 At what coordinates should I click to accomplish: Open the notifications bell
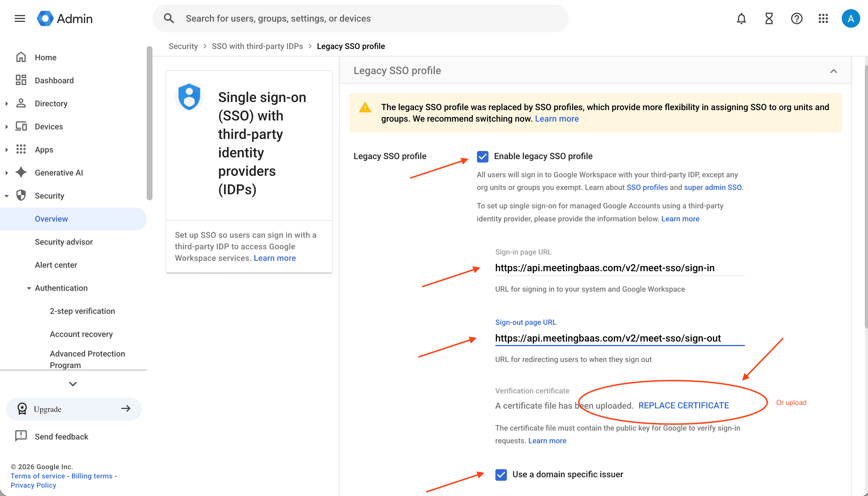pyautogui.click(x=741, y=18)
